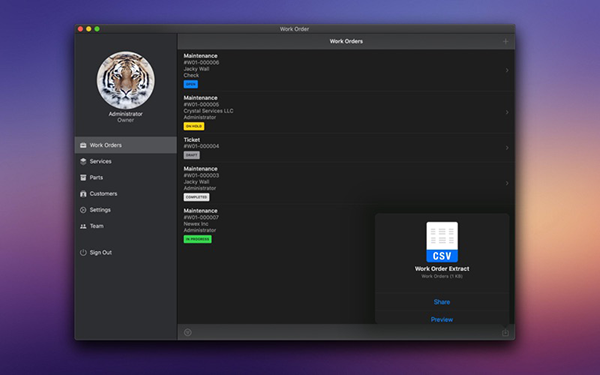
Task: Expand work order #W01-000006 chevron
Action: coord(507,70)
